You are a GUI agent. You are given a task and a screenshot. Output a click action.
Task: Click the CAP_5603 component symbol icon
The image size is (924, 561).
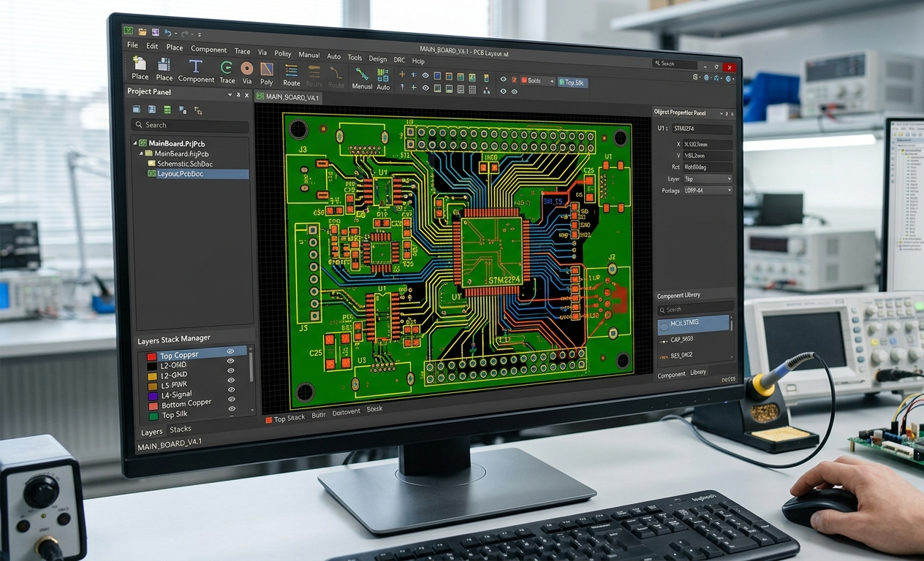(664, 342)
